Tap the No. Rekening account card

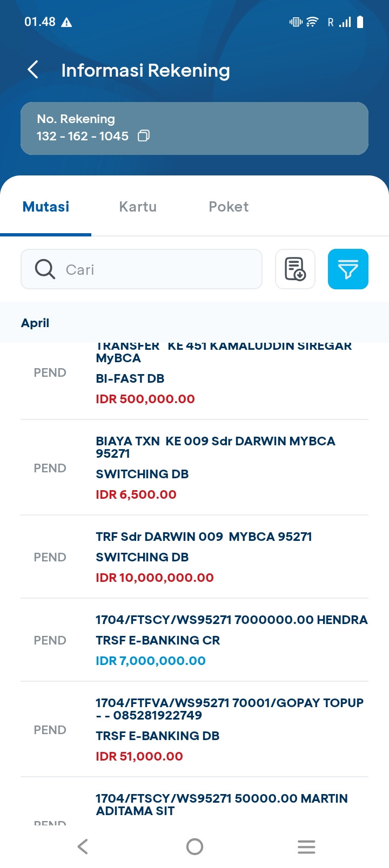pos(194,128)
